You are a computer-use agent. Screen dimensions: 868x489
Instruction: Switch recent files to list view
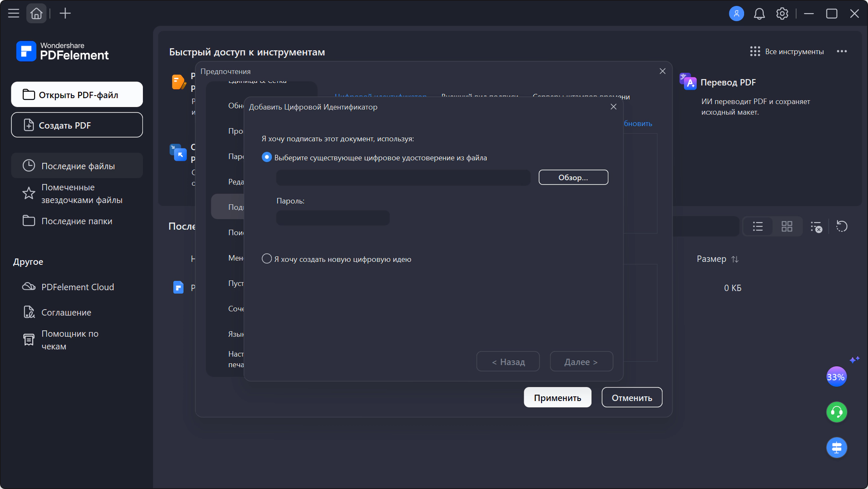coord(758,226)
